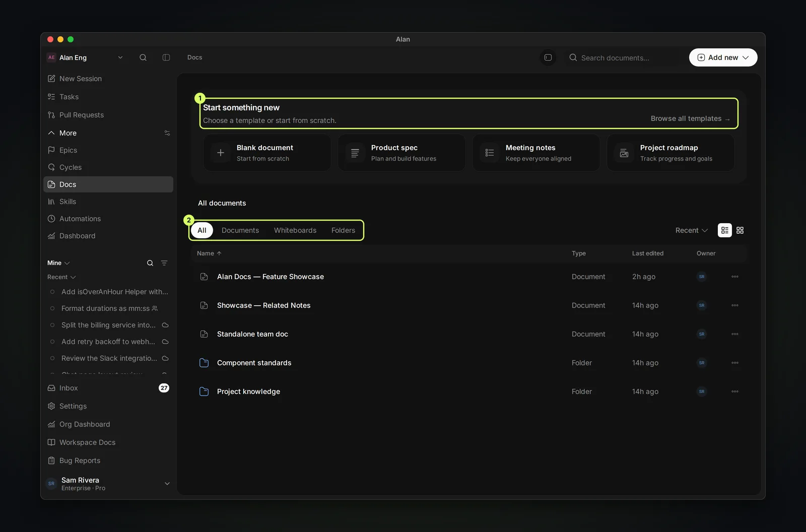Switch to the Folders tab
806x532 pixels.
(343, 230)
